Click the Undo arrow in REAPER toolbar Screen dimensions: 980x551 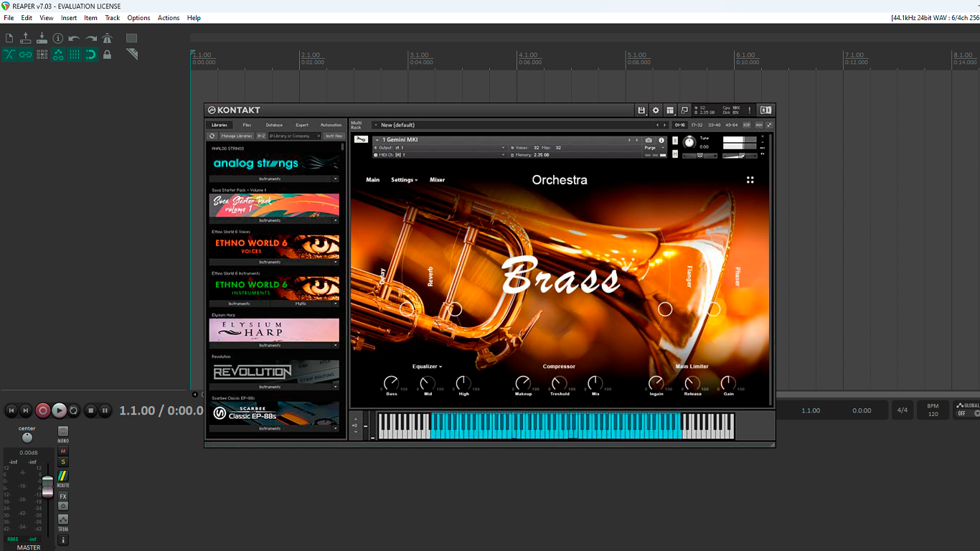tap(74, 38)
